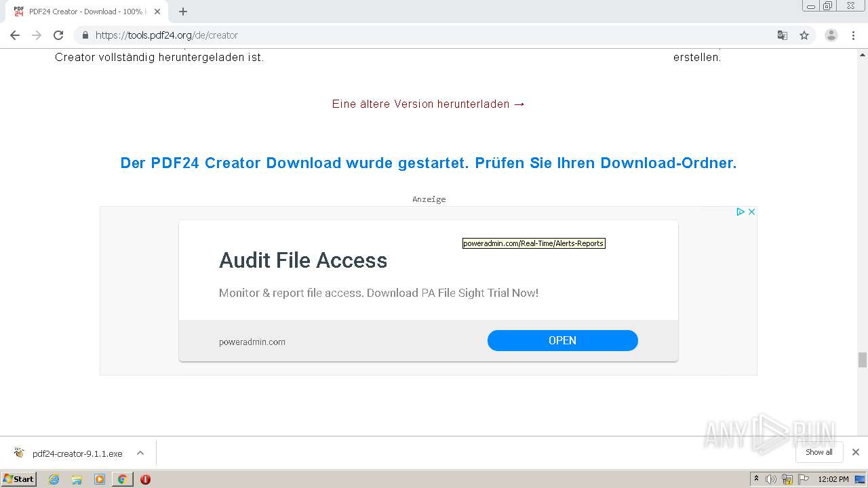Click the 'Monitor & report file access' text

tap(378, 293)
